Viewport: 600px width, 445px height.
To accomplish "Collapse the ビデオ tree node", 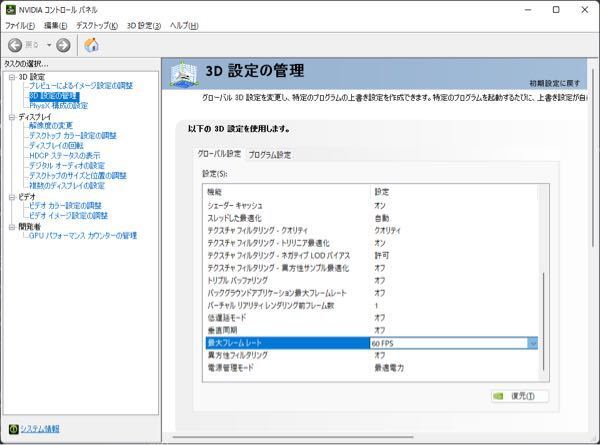I will pyautogui.click(x=12, y=197).
